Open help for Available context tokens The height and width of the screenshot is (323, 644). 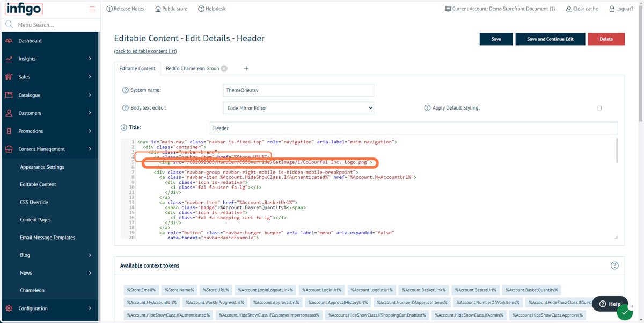(614, 265)
